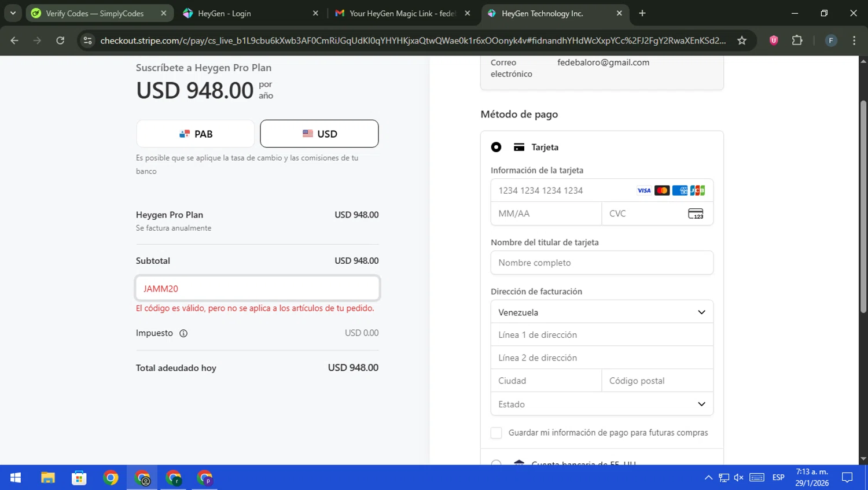Click the browser forward arrow
The image size is (868, 490).
pos(37,40)
